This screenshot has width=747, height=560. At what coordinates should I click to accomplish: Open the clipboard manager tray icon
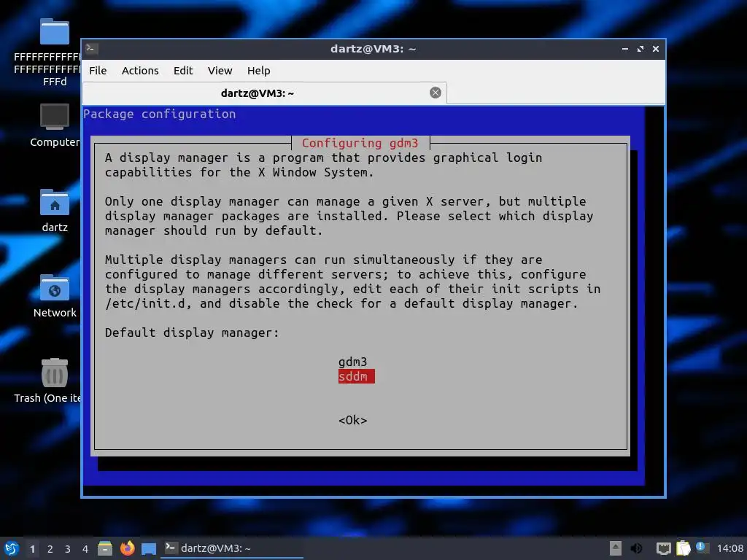click(x=683, y=548)
